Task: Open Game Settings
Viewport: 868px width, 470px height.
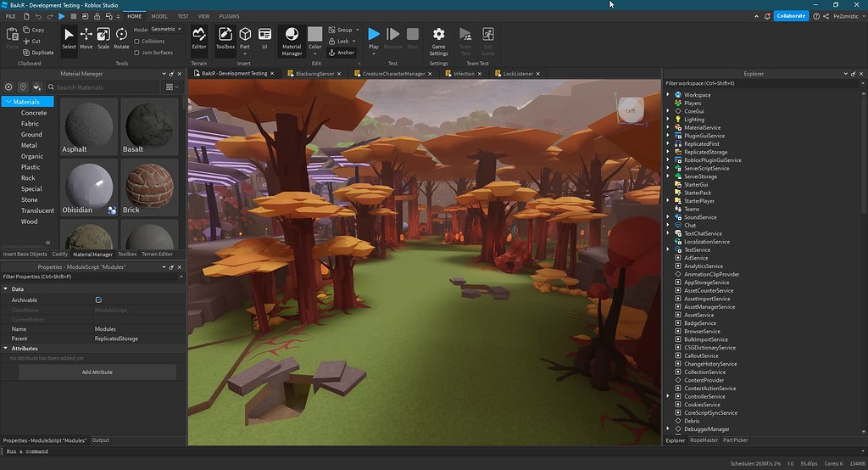Action: pos(438,41)
